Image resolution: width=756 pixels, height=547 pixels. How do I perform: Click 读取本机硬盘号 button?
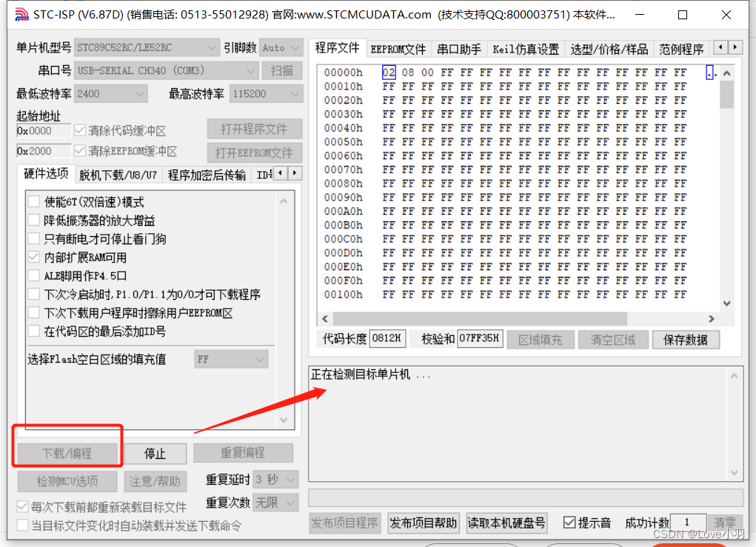(x=506, y=523)
